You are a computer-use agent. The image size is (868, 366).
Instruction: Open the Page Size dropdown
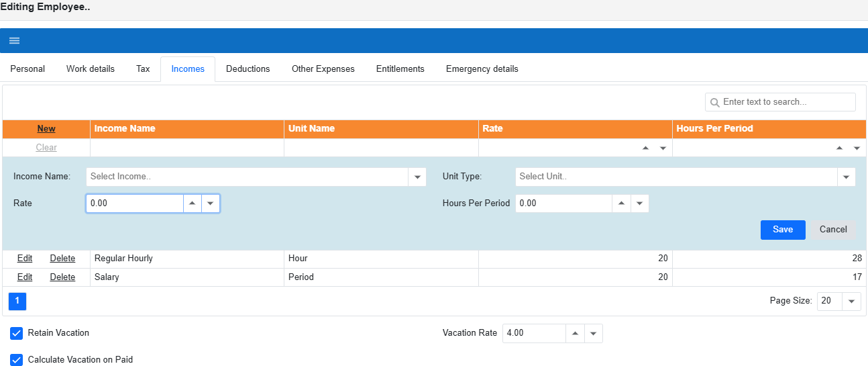pos(852,301)
